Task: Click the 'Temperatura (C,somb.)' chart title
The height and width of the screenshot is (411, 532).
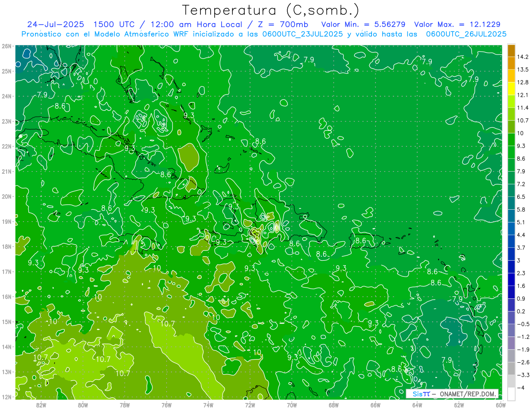Action: click(271, 10)
